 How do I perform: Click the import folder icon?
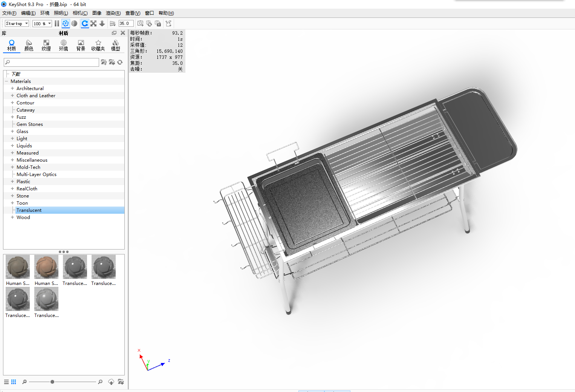tap(112, 62)
